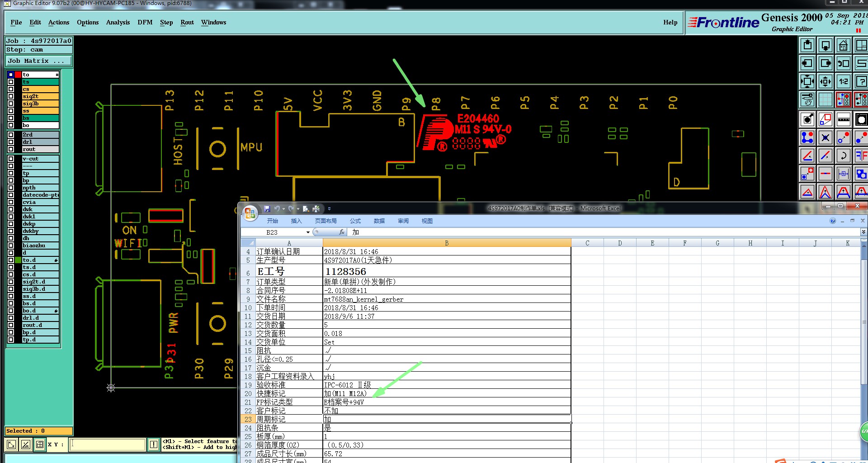Toggle the 'biaozhu' layer checkbox

pyautogui.click(x=11, y=246)
